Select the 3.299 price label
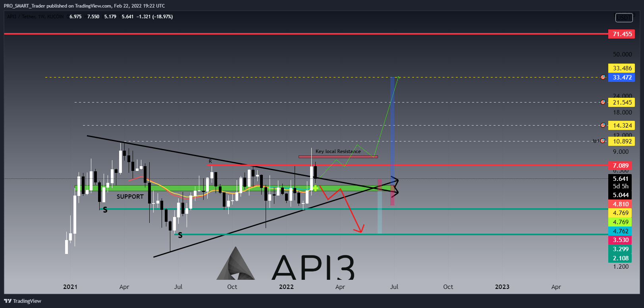The height and width of the screenshot is (308, 644). coord(620,249)
